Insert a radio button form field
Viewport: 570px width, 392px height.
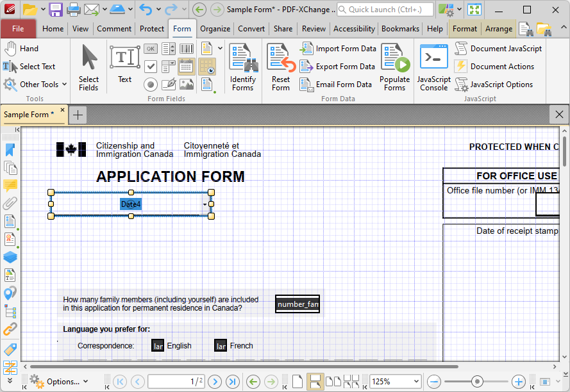(151, 85)
